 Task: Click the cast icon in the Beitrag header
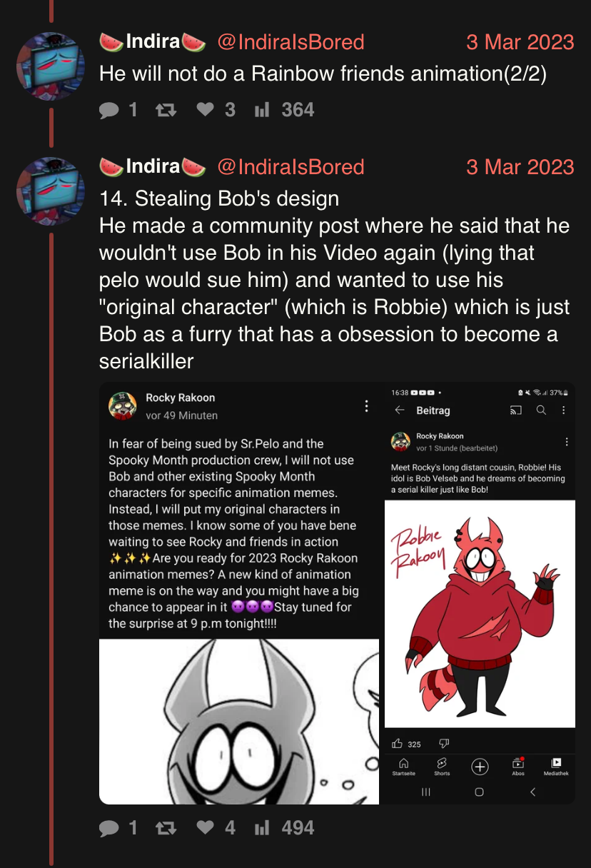(x=515, y=410)
